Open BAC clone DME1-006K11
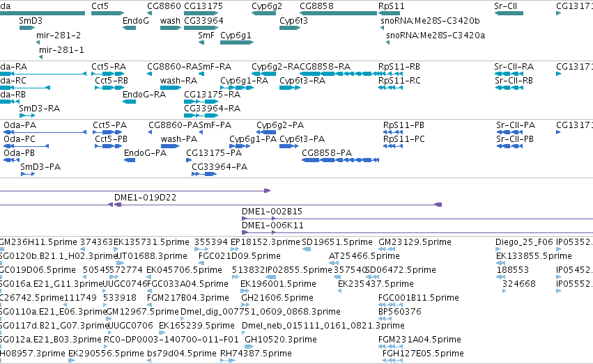The width and height of the screenshot is (593, 364). point(417,232)
